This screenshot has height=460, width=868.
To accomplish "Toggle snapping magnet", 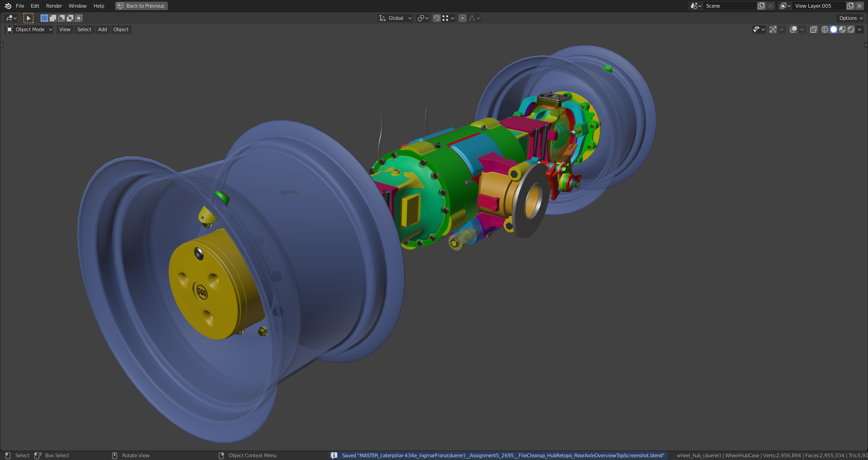I will pyautogui.click(x=437, y=18).
